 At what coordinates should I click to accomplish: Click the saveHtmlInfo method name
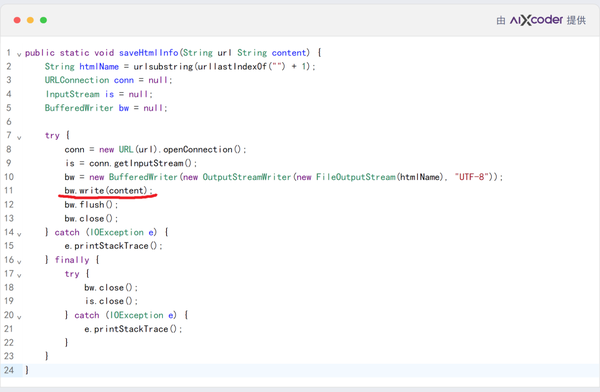point(148,52)
